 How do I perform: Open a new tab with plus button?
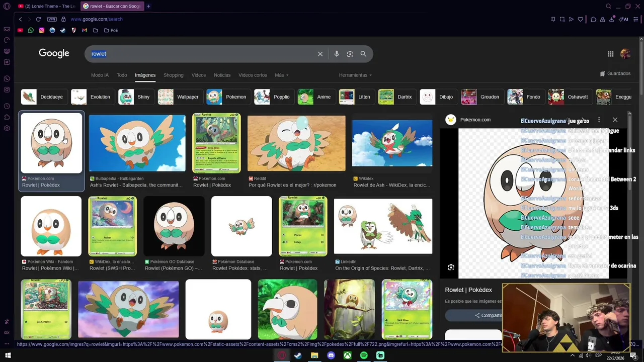coord(148,6)
